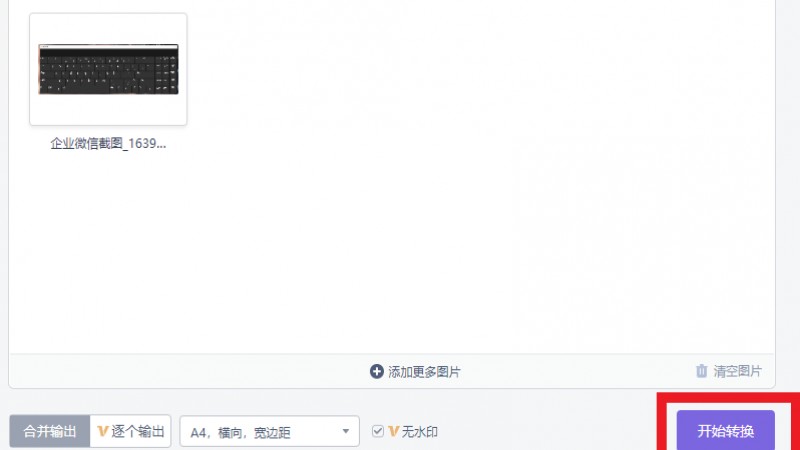The height and width of the screenshot is (450, 800).
Task: Click the bottom bar between 添加更多图片 and 清空图片
Action: 577,371
